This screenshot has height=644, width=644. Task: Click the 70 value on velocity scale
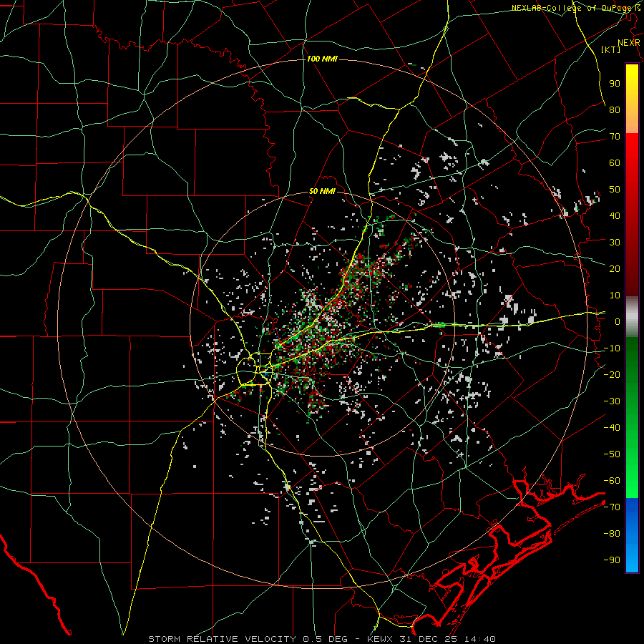click(615, 137)
